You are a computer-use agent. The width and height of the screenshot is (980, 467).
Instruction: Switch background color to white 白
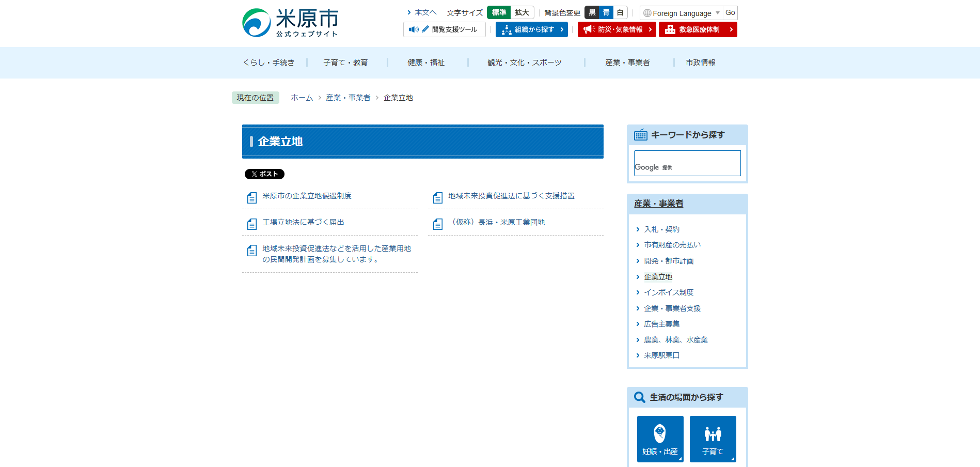[x=620, y=12]
